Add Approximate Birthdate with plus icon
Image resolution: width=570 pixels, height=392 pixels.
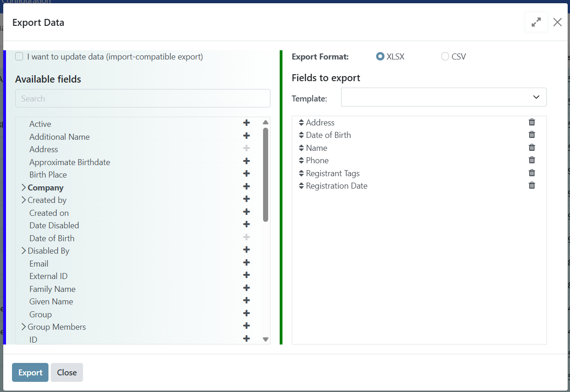pos(246,161)
